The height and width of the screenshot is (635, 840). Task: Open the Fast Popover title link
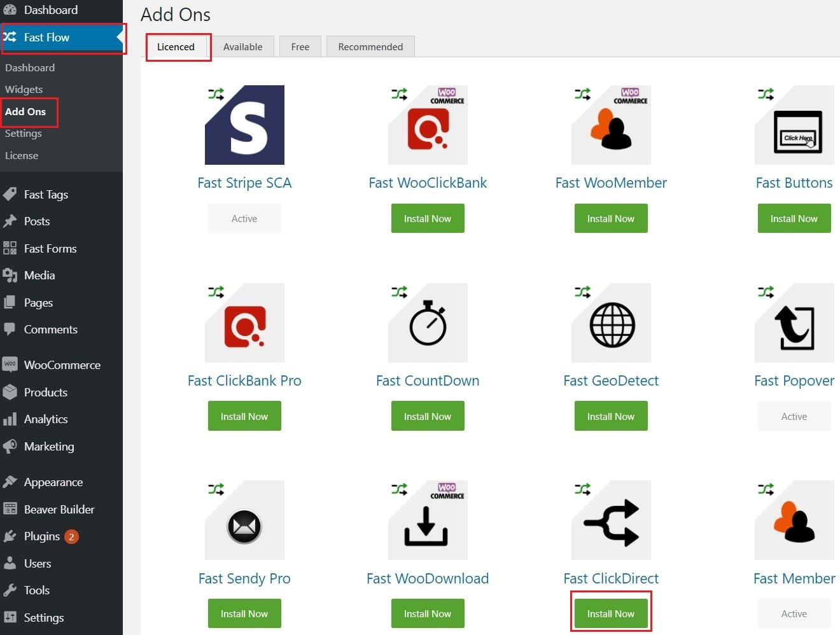[x=794, y=380]
